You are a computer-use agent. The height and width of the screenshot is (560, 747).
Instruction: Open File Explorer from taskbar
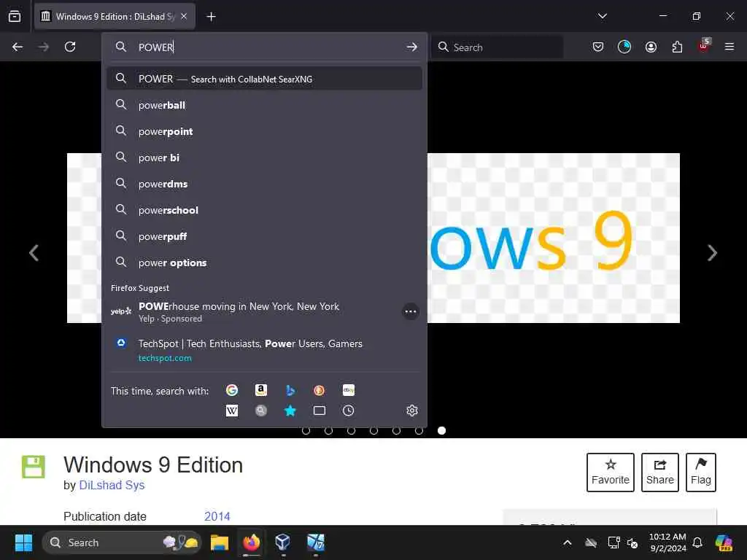(x=219, y=542)
